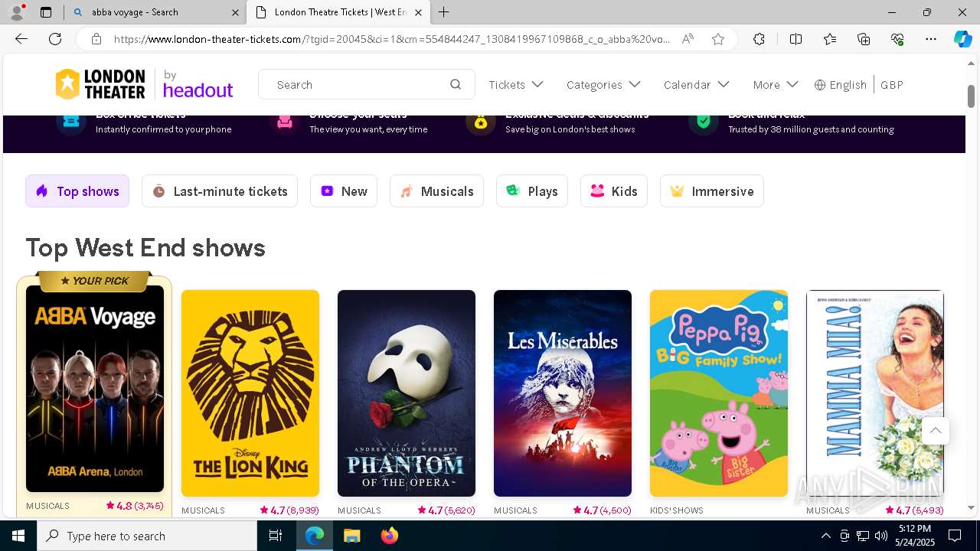Select the Plays filter
Viewport: 980px width, 551px height.
tap(532, 191)
